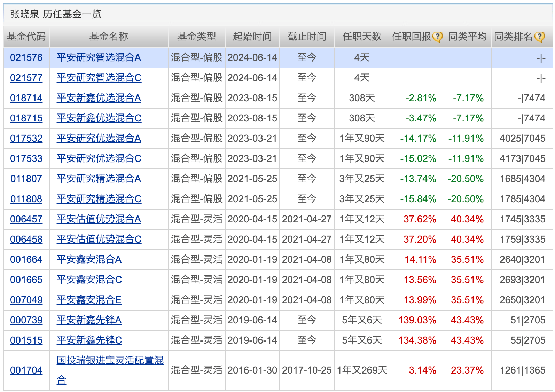The image size is (555, 392).
Task: Open 平安鑫安混合A fund page
Action: coord(89,259)
